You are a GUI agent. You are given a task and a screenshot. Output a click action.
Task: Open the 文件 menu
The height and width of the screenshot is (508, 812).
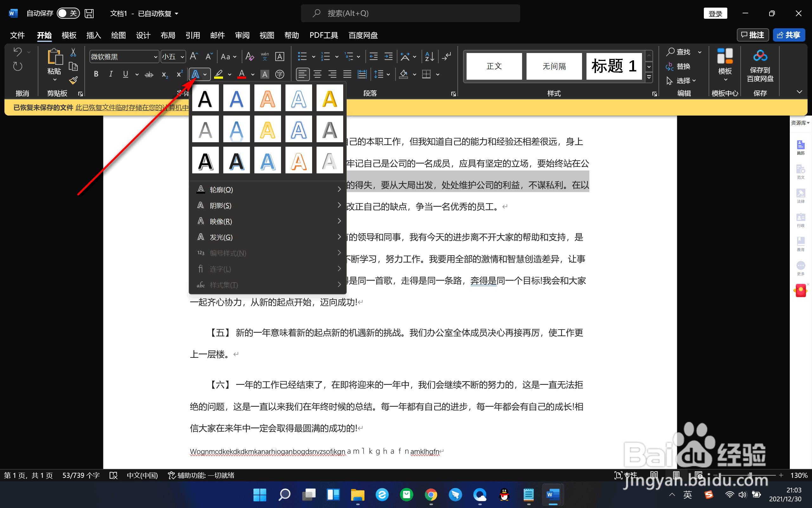click(17, 35)
